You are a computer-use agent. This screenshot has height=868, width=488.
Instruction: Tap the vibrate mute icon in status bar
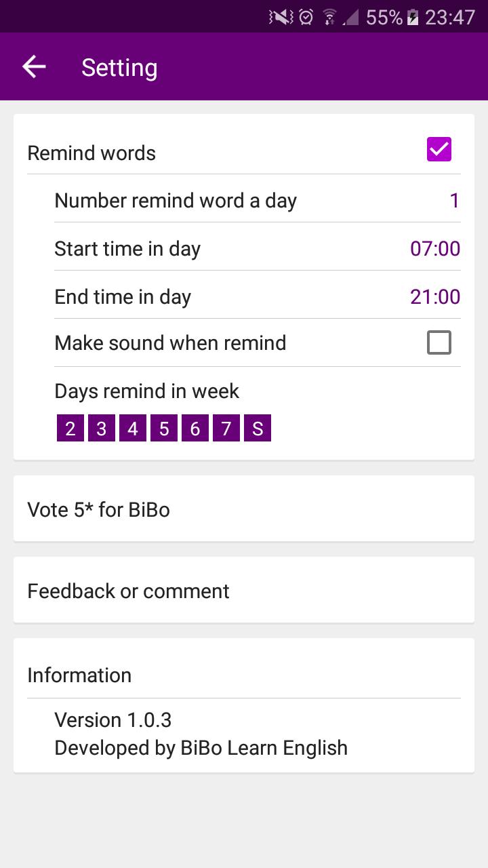tap(281, 17)
